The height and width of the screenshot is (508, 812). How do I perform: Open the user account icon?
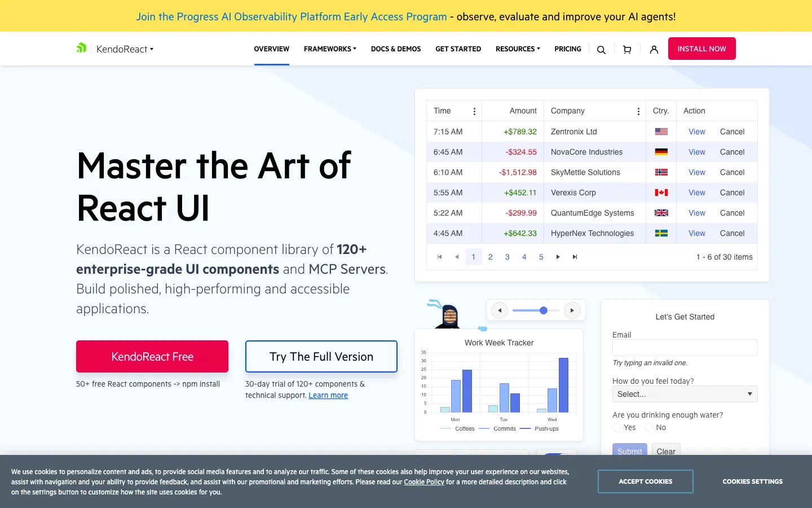coord(654,50)
